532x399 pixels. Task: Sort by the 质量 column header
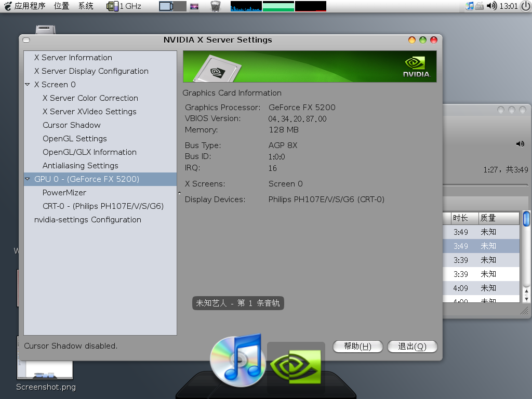tap(499, 218)
